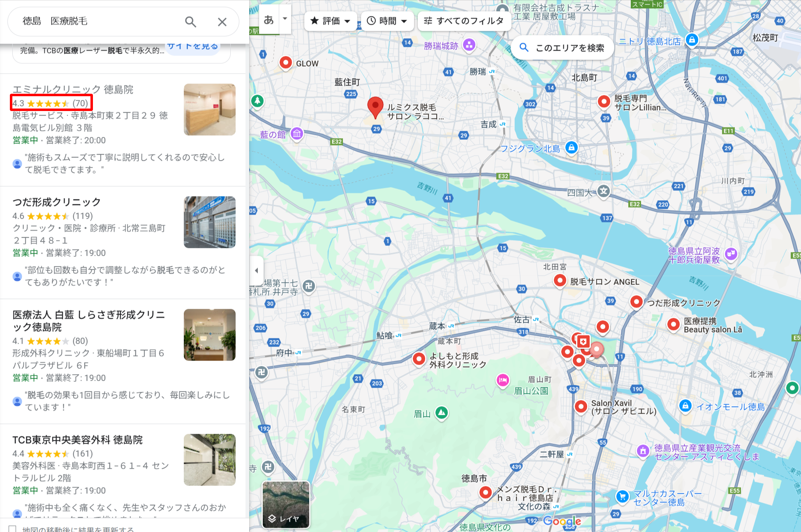Open the レイヤ layers thumbnail

point(286,504)
